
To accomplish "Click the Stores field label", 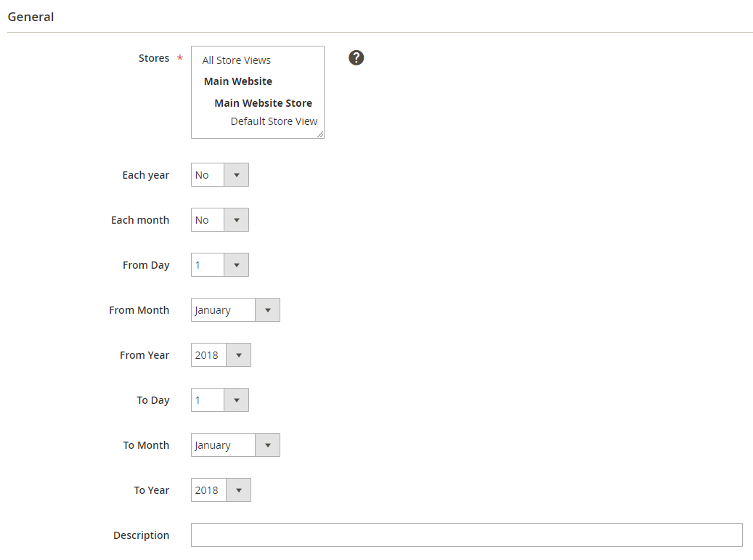I will pos(153,58).
